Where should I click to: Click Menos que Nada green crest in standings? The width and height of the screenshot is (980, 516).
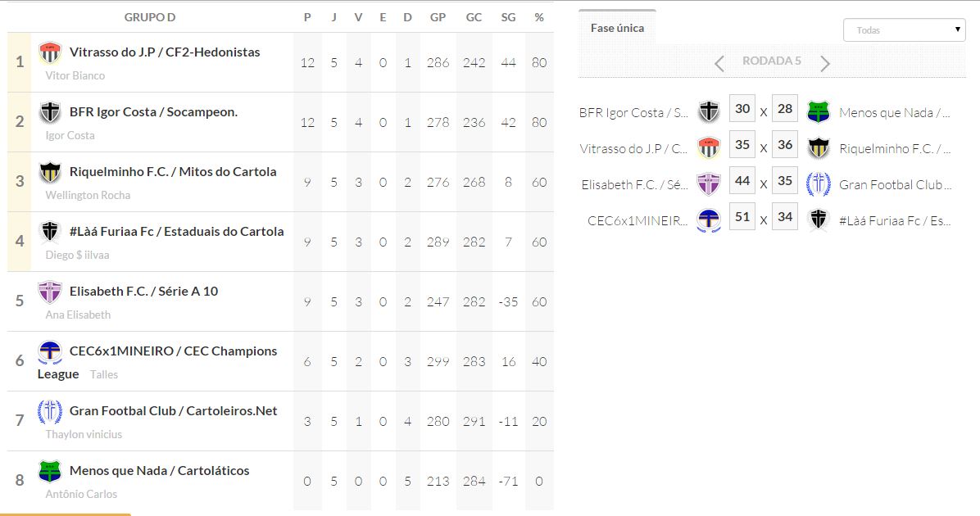click(x=50, y=472)
